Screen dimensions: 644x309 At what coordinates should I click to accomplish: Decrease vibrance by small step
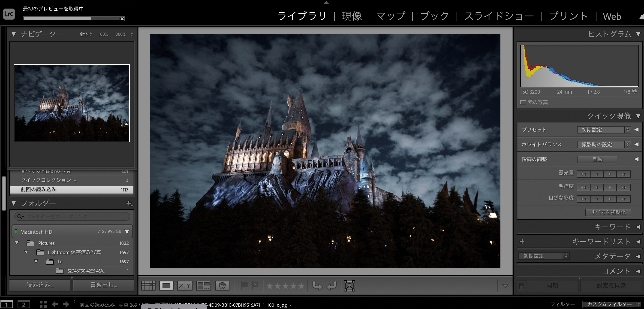click(x=597, y=199)
